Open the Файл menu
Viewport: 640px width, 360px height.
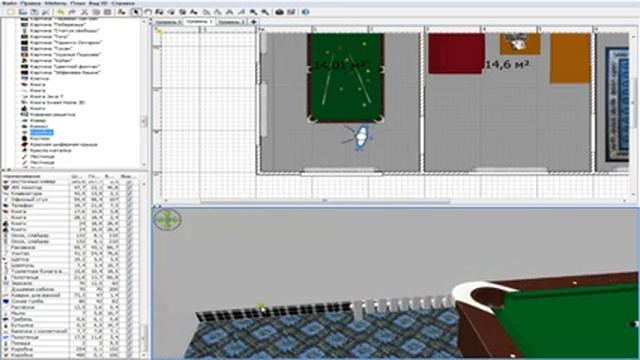(x=10, y=3)
